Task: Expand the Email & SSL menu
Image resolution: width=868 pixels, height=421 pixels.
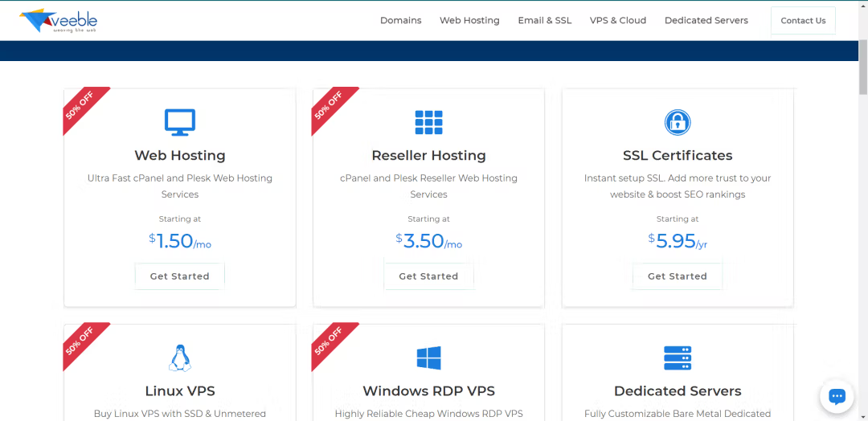Action: [x=544, y=21]
